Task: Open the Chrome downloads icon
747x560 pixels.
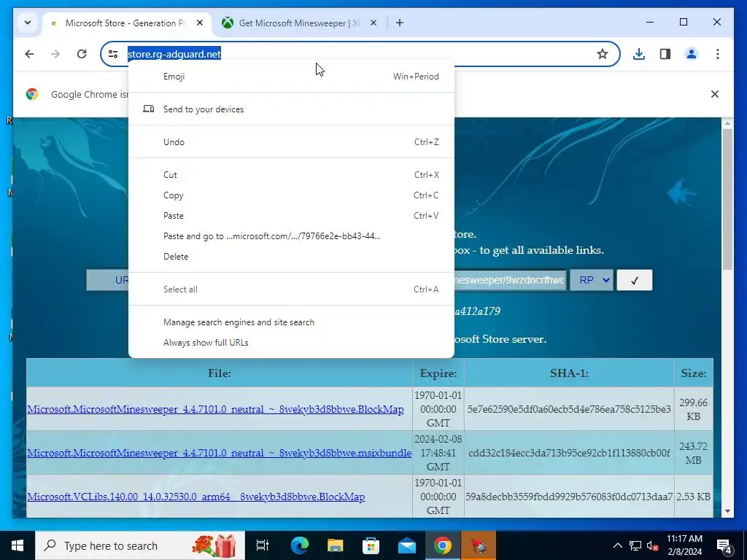Action: (x=639, y=54)
